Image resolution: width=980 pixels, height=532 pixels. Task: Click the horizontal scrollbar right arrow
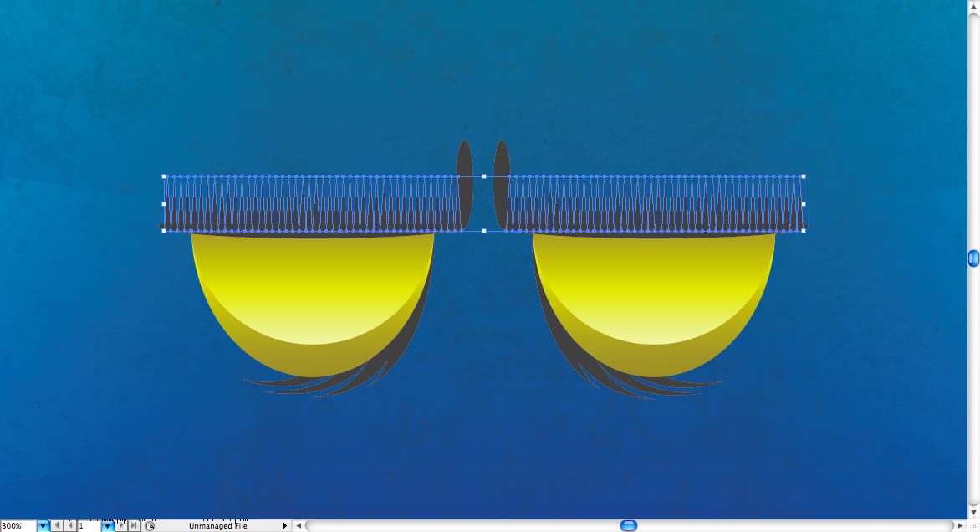coord(961,526)
